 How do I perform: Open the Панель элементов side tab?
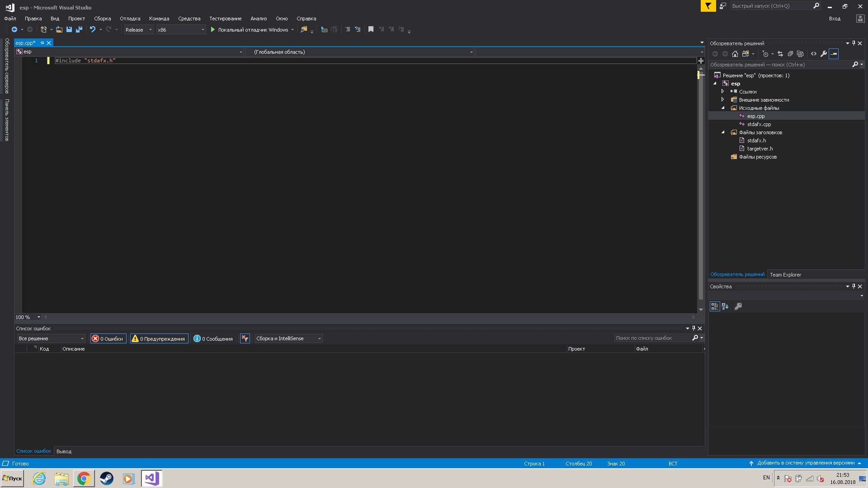tap(7, 120)
